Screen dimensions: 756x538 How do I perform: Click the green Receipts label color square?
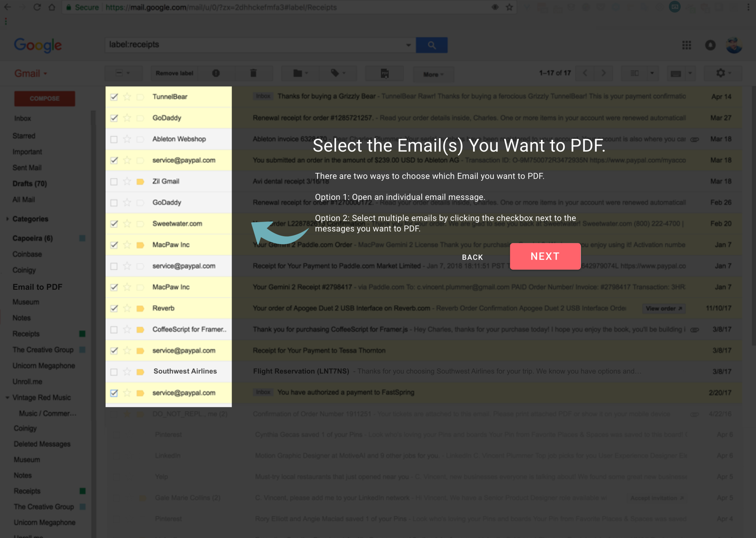coord(83,334)
